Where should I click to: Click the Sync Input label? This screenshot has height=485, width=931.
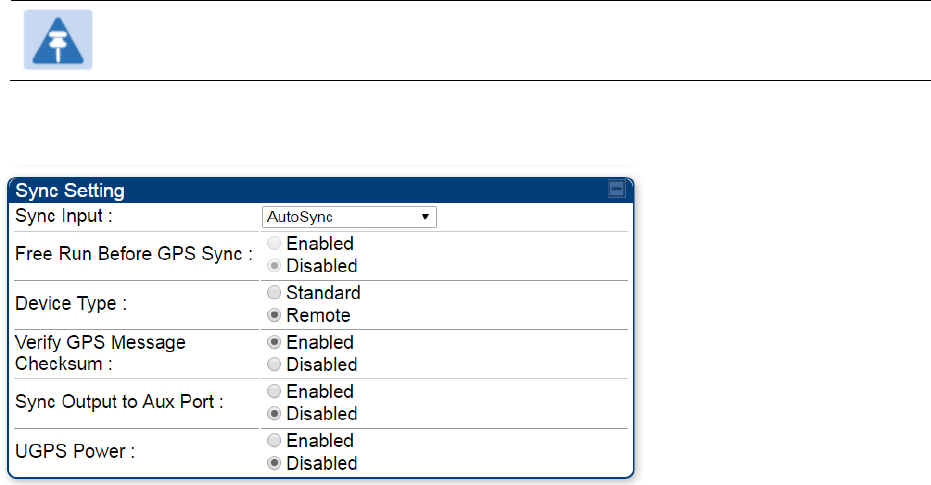(64, 217)
